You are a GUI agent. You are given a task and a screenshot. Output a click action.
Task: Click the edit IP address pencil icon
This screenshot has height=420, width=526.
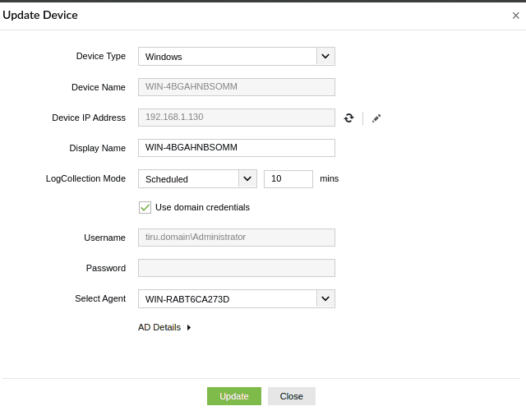pos(376,118)
